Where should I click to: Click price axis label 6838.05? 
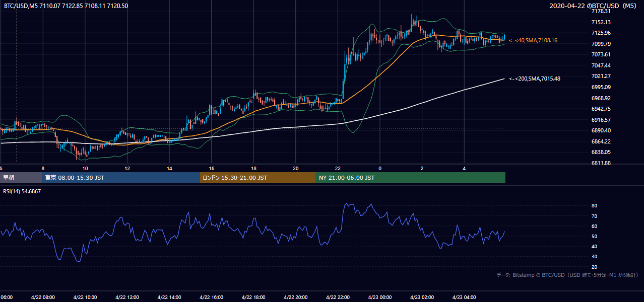click(x=601, y=152)
